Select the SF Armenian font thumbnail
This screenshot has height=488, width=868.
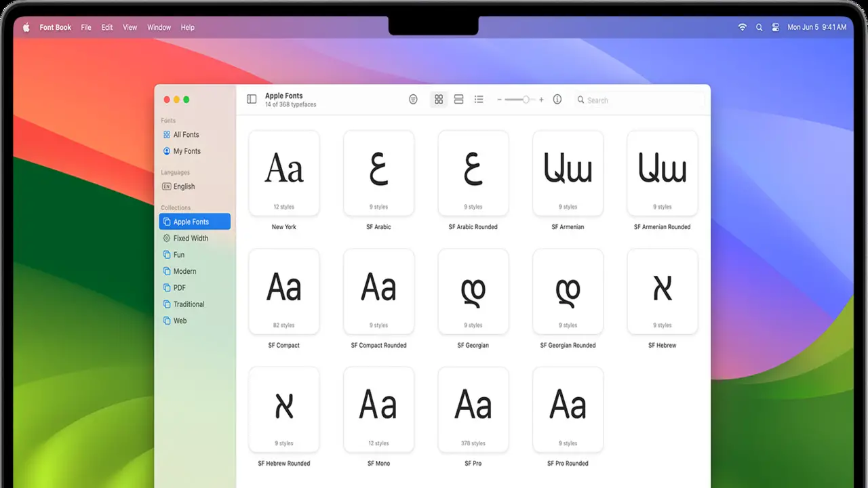568,174
